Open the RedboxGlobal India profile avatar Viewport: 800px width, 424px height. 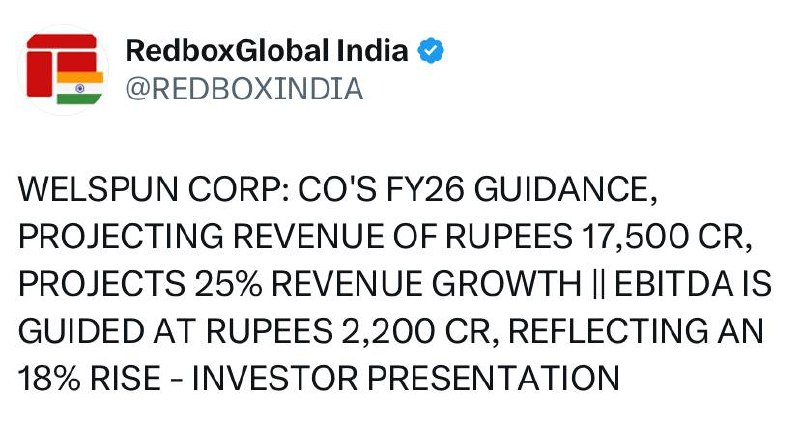(x=63, y=69)
